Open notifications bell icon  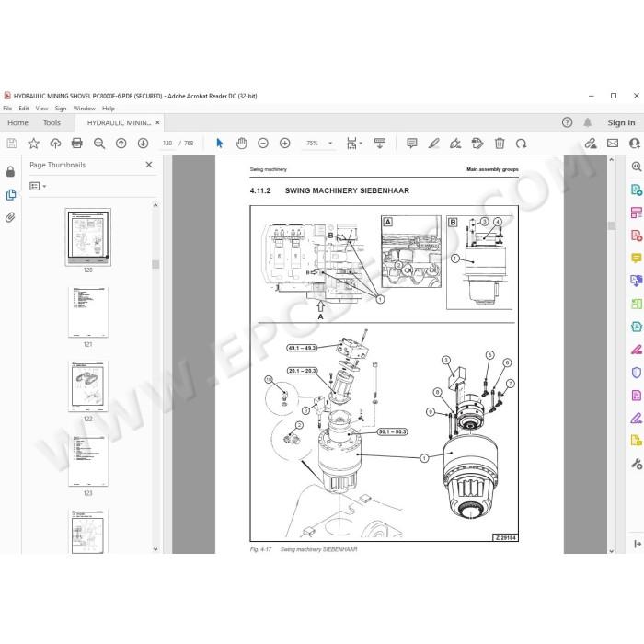coord(588,122)
